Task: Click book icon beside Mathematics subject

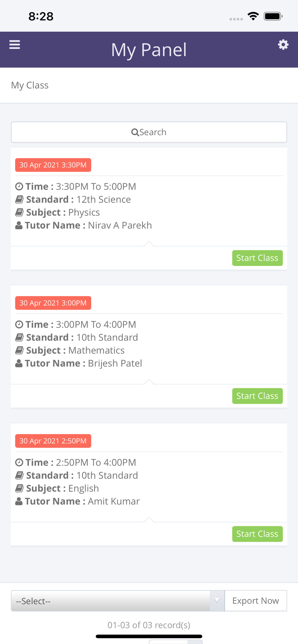Action: click(x=19, y=350)
